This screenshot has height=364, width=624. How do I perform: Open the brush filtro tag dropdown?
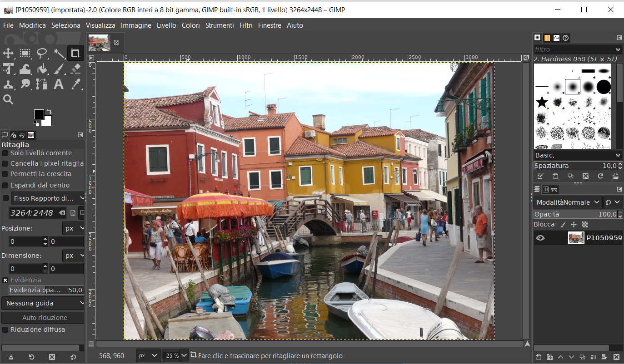pyautogui.click(x=618, y=49)
